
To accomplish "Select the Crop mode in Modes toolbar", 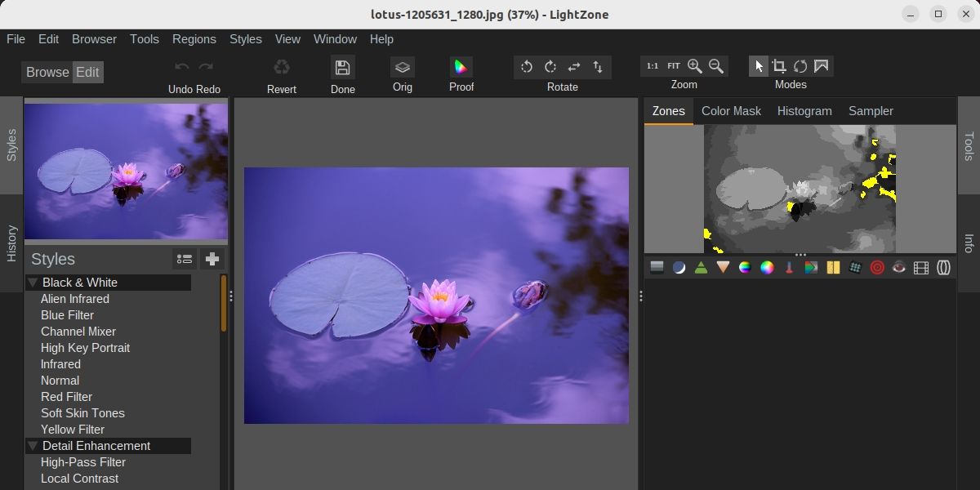I will click(778, 66).
